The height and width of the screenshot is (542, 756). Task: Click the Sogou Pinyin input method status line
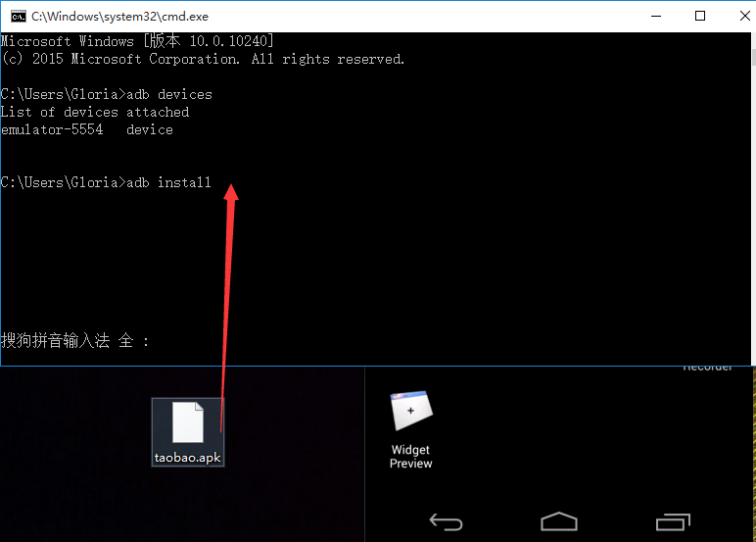pos(75,341)
